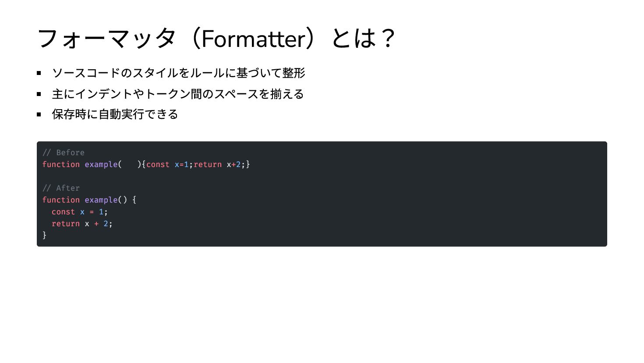This screenshot has width=644, height=363.
Task: Click the square marker before ソースコード bullet
Action: [x=39, y=73]
